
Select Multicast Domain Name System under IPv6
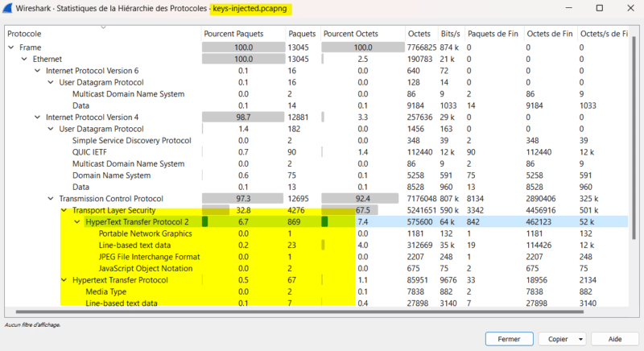(316, 94)
